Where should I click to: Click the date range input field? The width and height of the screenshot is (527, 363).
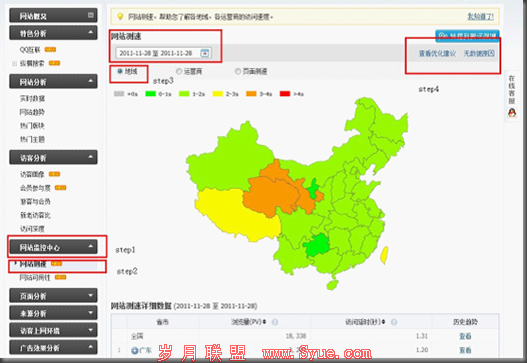[x=164, y=53]
